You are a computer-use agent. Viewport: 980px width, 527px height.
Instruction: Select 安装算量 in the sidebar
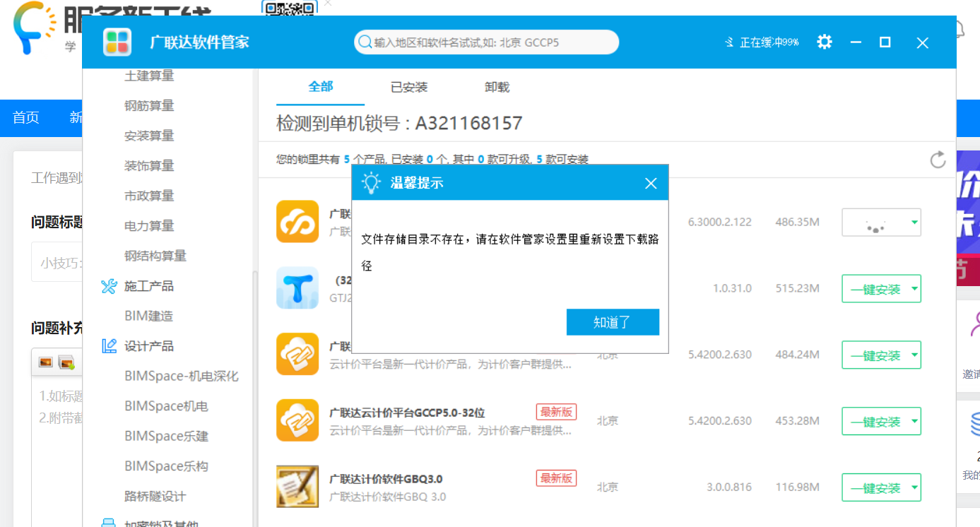click(149, 136)
